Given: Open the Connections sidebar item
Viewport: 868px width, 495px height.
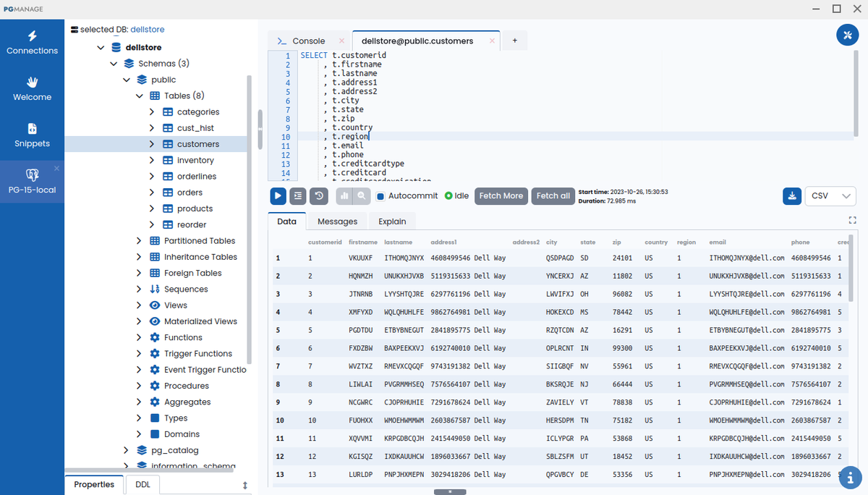Looking at the screenshot, I should tap(32, 42).
